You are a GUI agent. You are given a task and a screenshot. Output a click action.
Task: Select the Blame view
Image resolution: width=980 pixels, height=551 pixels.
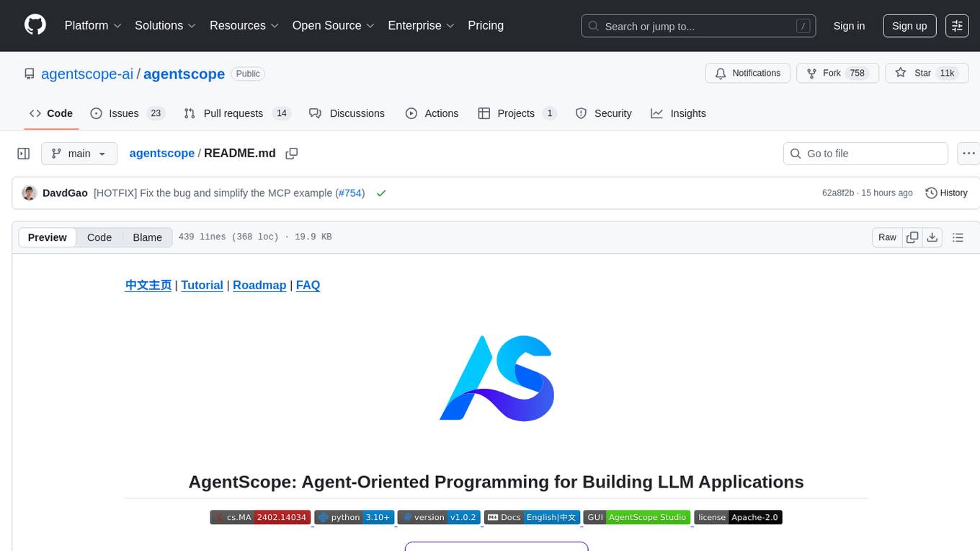point(147,237)
